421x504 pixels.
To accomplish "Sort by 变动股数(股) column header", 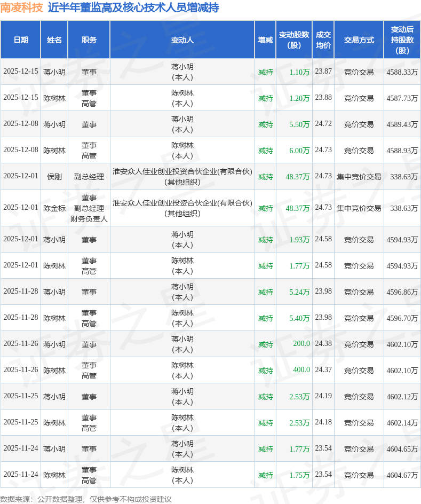I will [x=294, y=40].
